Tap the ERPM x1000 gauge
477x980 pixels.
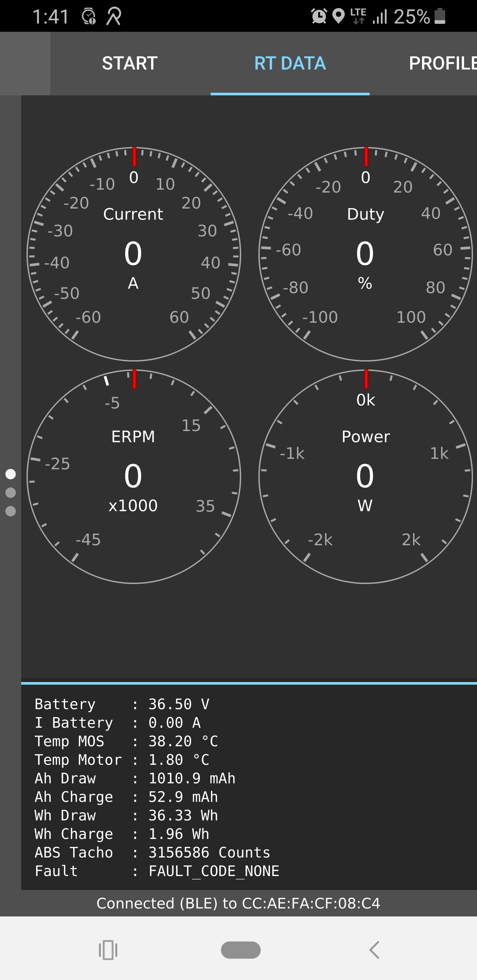133,476
